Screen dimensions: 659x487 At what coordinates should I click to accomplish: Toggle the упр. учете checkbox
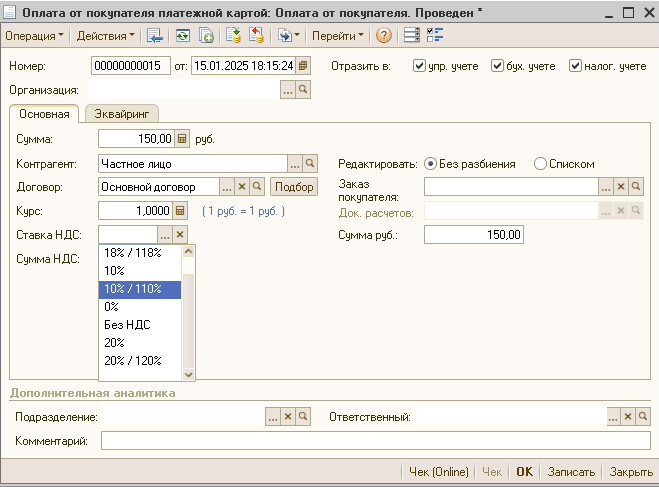[420, 66]
